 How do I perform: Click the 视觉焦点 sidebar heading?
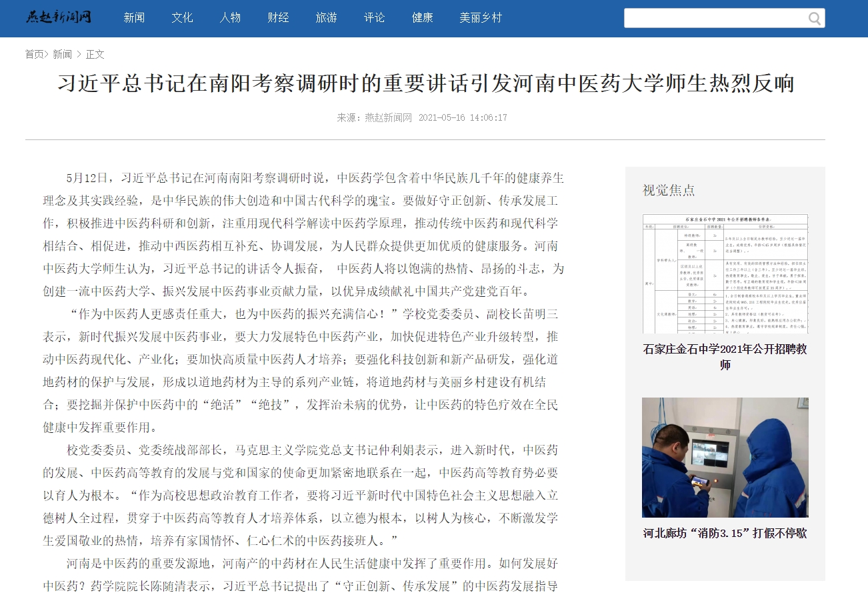click(x=668, y=190)
